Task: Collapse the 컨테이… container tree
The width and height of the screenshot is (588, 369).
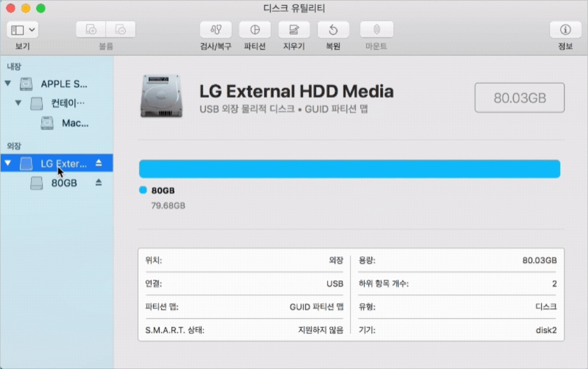Action: pyautogui.click(x=18, y=103)
